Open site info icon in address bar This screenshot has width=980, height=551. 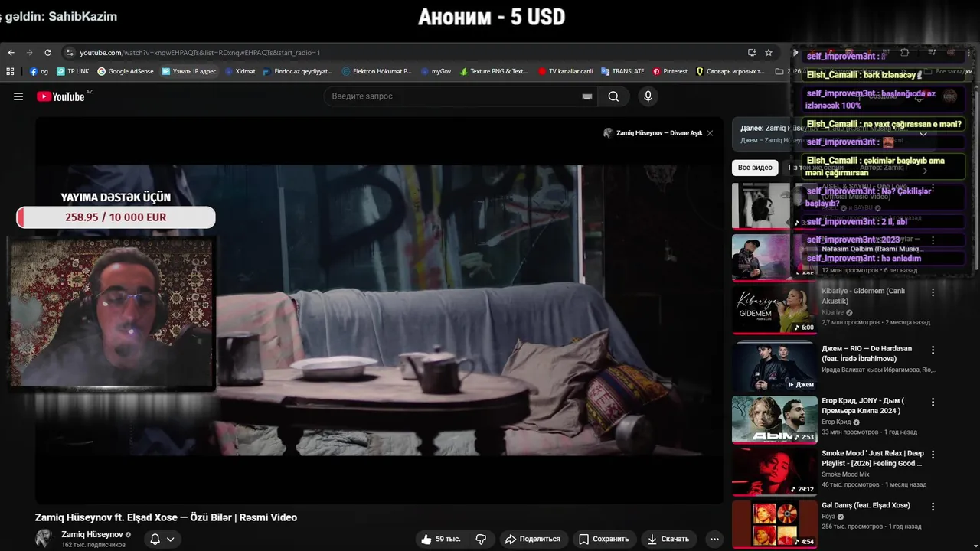(70, 53)
